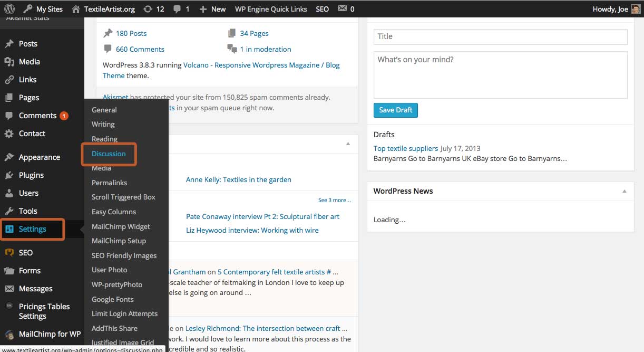Click the Users person icon
Viewport: 644px width, 352px height.
click(x=9, y=193)
